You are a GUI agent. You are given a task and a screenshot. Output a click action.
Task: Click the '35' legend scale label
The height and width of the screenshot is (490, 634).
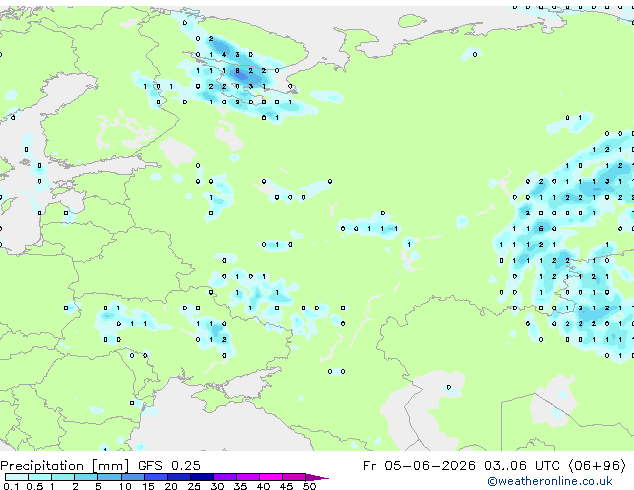[x=240, y=486]
